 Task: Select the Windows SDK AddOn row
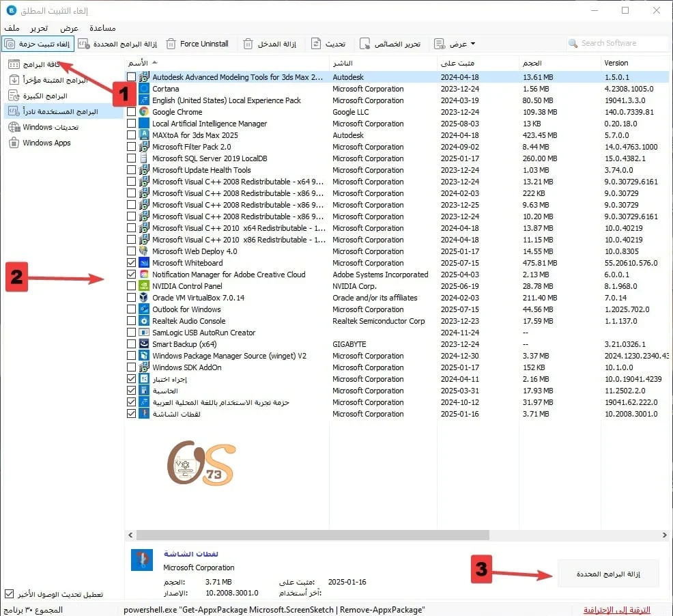coord(397,367)
